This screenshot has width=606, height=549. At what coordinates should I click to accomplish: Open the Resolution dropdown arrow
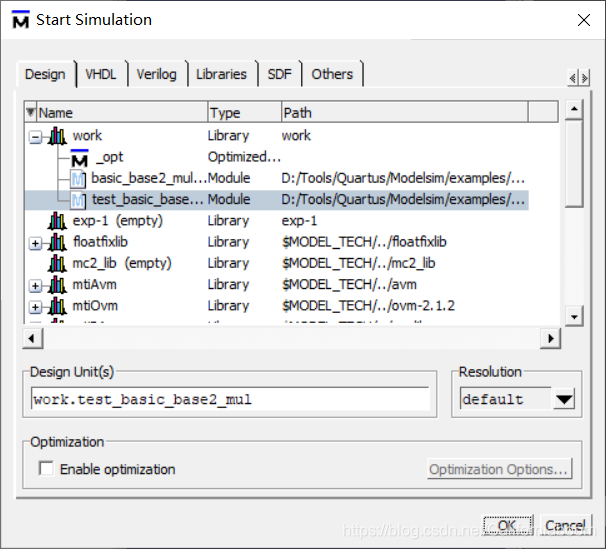click(x=564, y=399)
